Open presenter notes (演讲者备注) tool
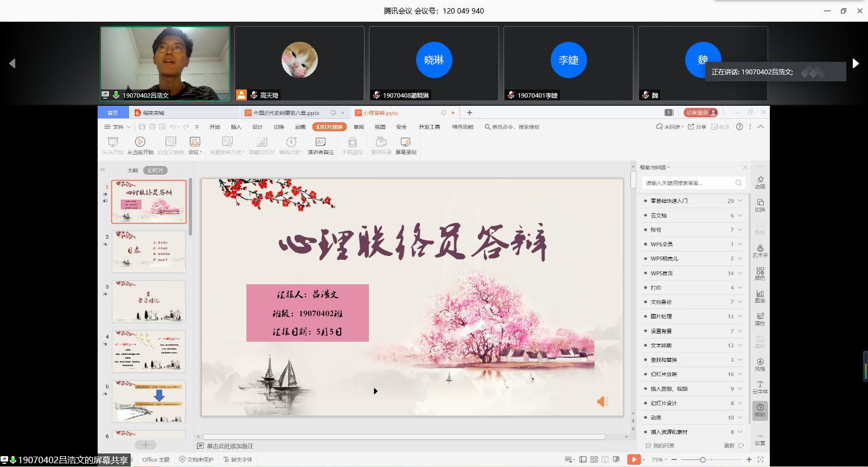The height and width of the screenshot is (467, 868). (x=321, y=145)
